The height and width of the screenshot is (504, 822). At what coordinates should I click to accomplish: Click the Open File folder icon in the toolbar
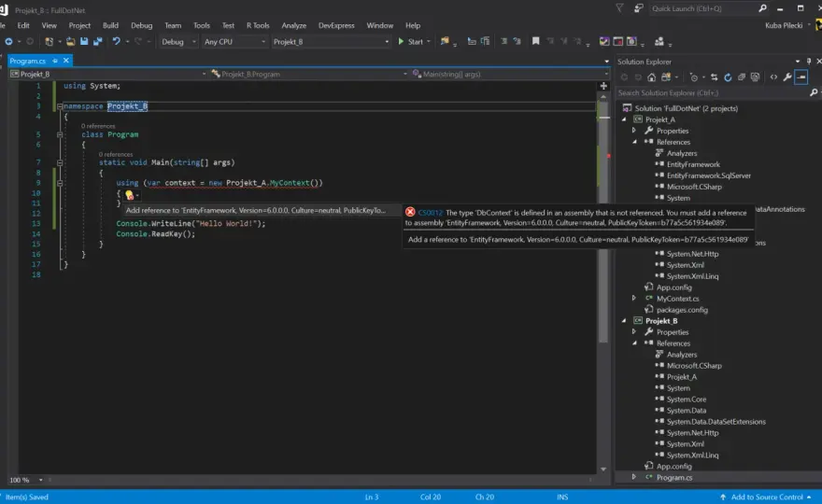pos(70,41)
